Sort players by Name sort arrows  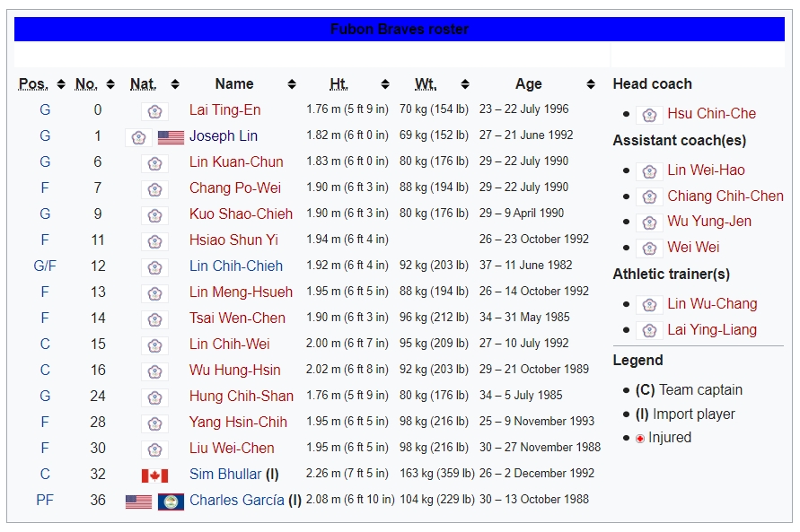click(x=292, y=84)
